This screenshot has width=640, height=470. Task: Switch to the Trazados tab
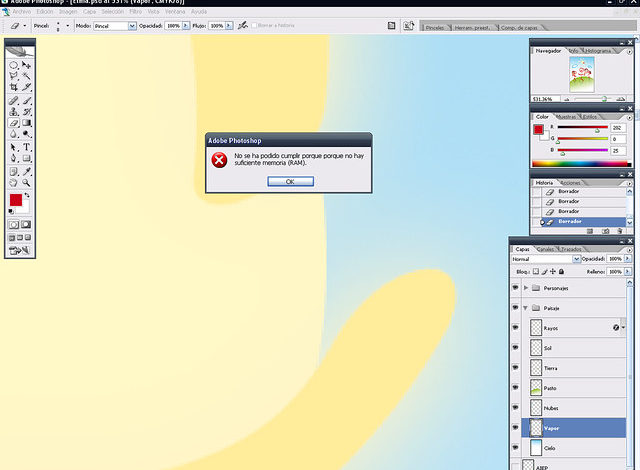tap(571, 249)
